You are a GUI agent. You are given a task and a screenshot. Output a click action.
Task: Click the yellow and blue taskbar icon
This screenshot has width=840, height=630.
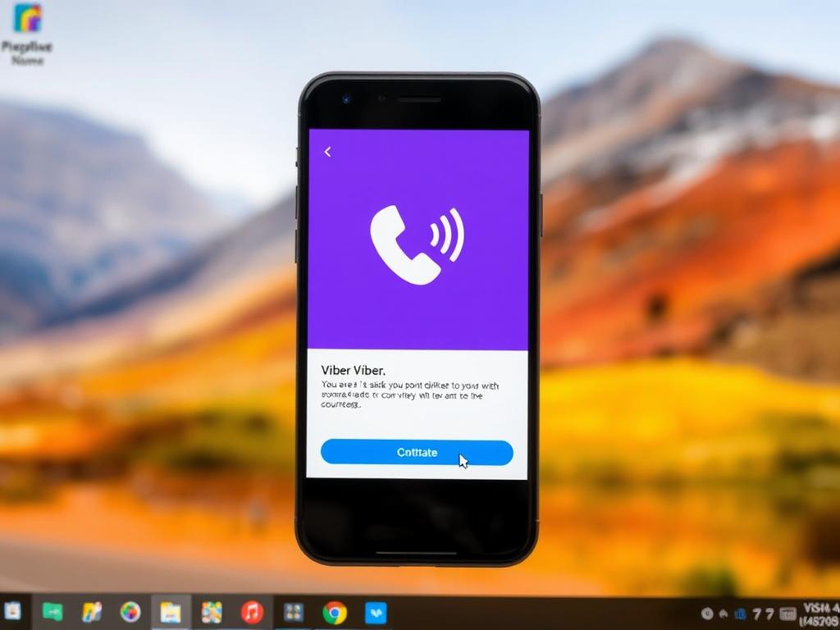click(92, 613)
